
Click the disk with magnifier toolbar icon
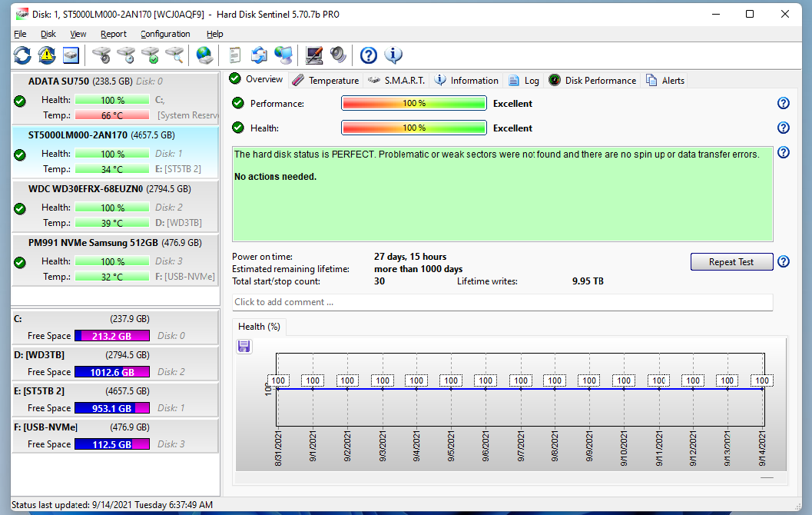(175, 55)
